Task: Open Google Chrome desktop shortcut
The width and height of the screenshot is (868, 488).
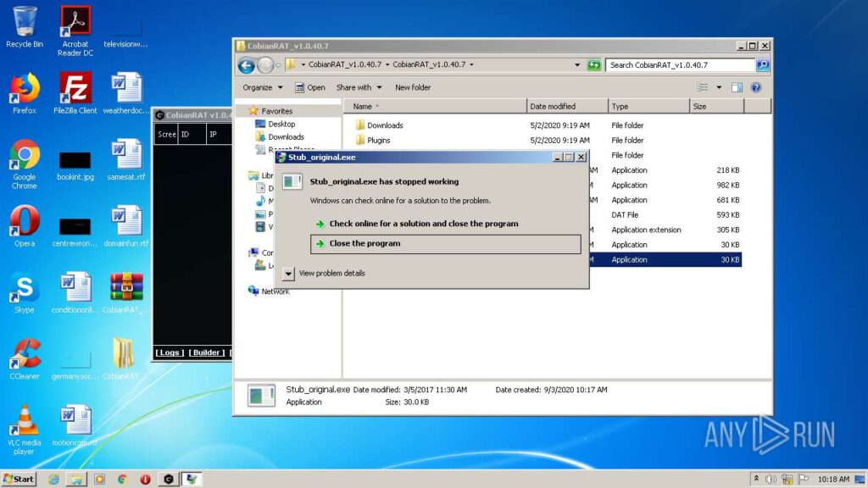Action: click(25, 164)
